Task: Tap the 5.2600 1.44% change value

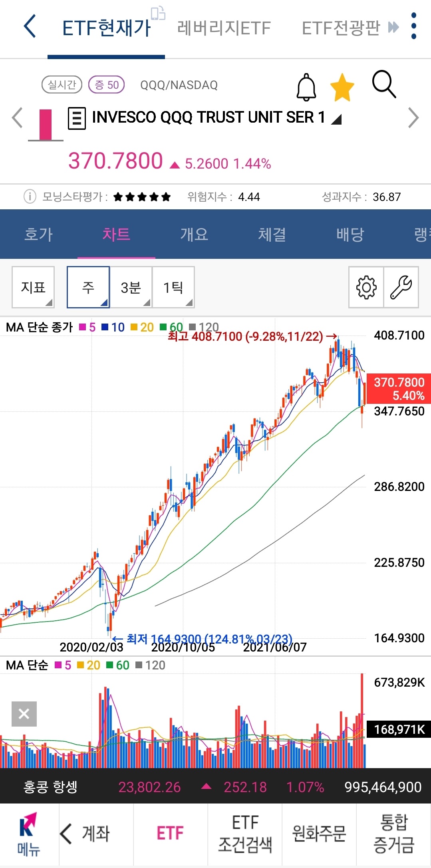Action: tap(228, 164)
